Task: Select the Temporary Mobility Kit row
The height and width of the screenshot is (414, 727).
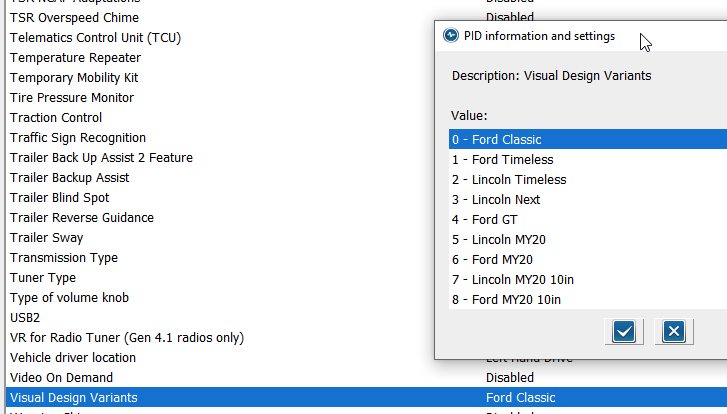Action: (x=220, y=77)
